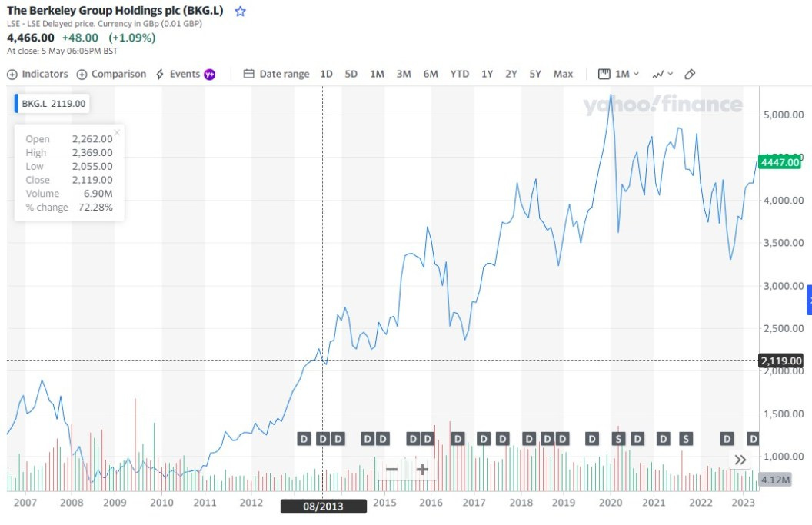This screenshot has width=812, height=525.
Task: Select the 5D range
Action: click(351, 74)
